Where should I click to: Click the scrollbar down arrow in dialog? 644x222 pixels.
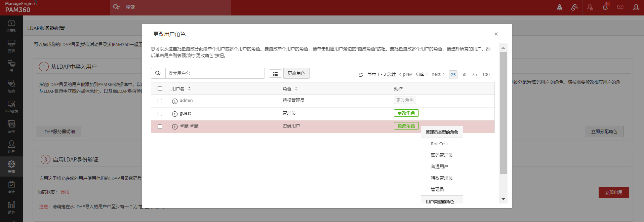pos(503,199)
